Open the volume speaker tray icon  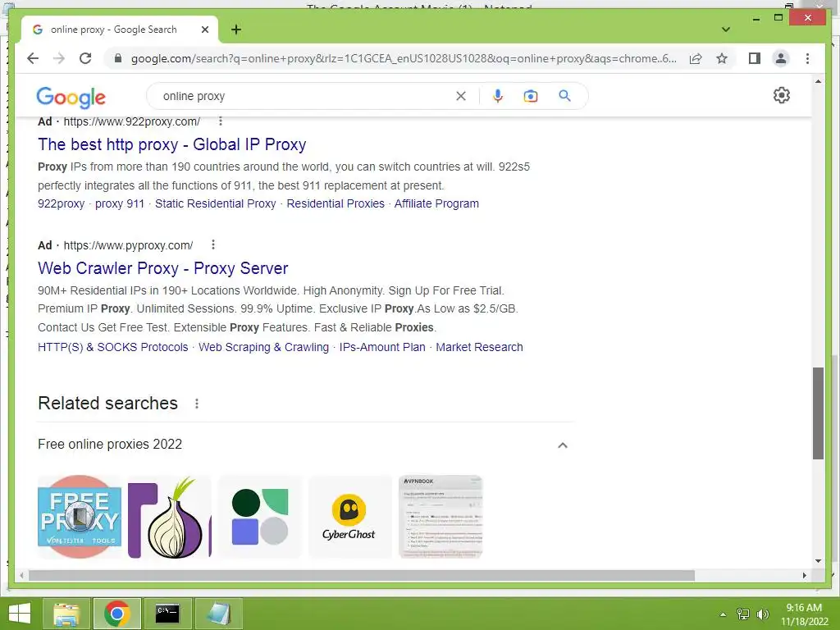tap(762, 614)
